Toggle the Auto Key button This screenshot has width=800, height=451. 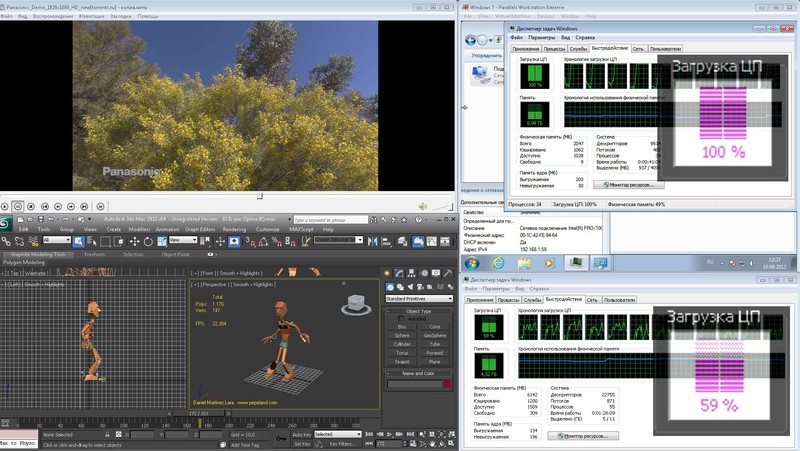click(x=301, y=434)
